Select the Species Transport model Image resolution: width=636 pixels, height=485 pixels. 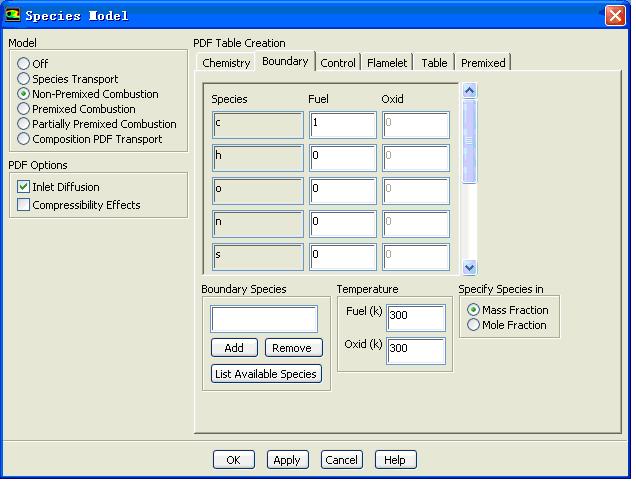pyautogui.click(x=24, y=79)
